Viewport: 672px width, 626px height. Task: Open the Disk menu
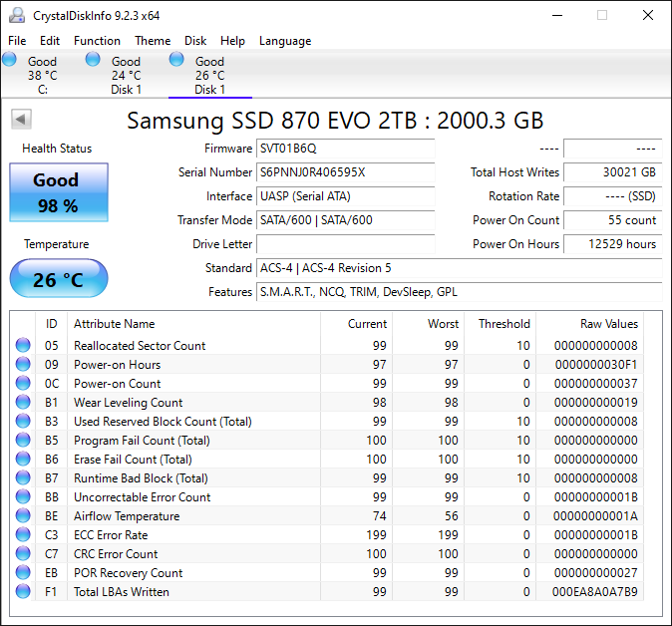pos(195,41)
